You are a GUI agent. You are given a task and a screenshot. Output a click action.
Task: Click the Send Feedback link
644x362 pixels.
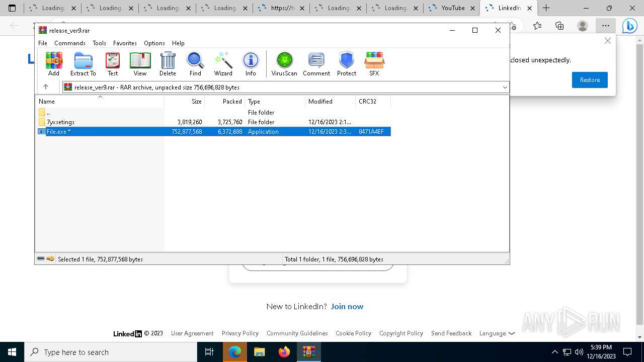(451, 333)
